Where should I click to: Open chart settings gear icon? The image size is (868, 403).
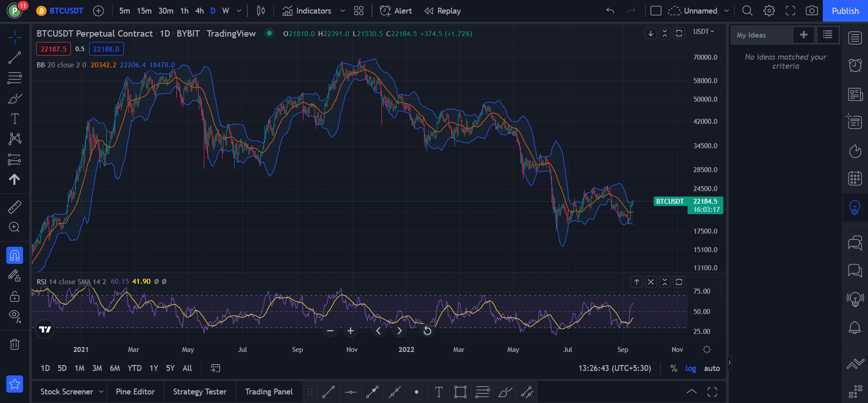769,11
